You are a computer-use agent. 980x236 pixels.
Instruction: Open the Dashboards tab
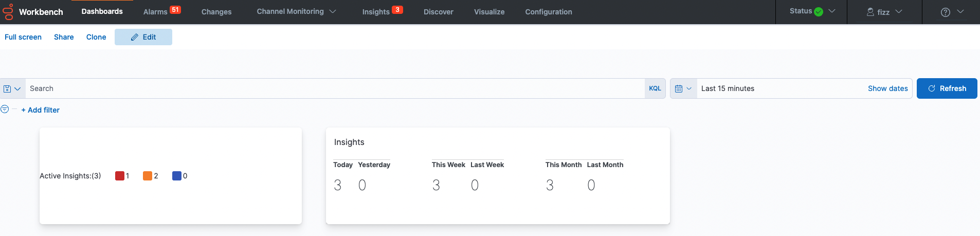pos(102,11)
